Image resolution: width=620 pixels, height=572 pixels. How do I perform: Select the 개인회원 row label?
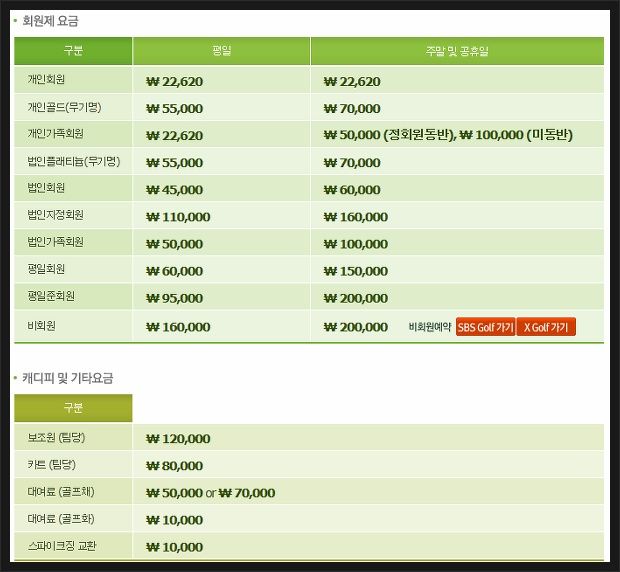pyautogui.click(x=46, y=79)
